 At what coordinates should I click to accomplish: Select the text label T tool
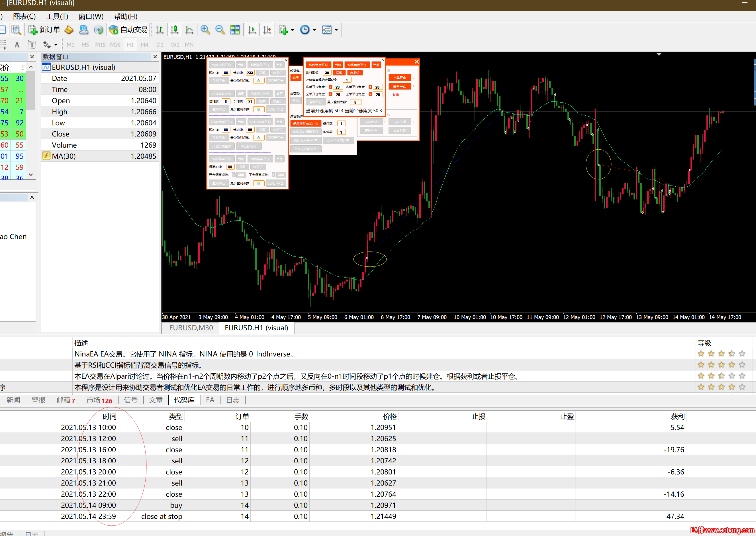(32, 44)
